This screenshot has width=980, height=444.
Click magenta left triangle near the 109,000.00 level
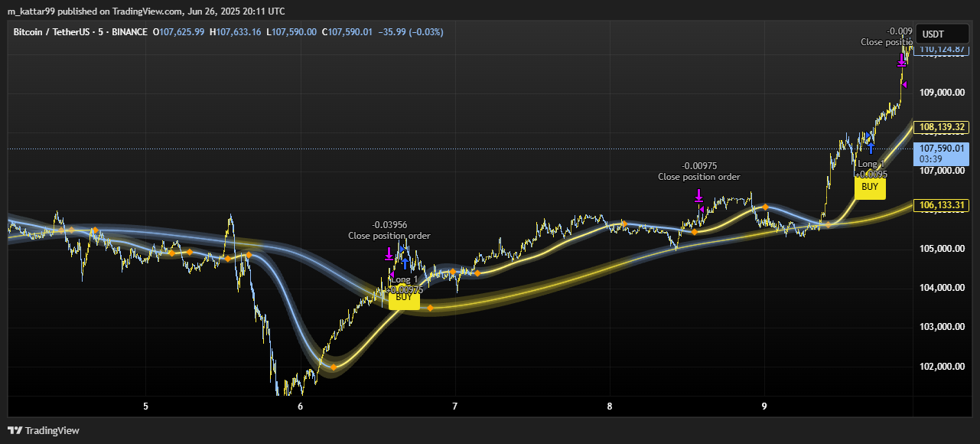point(904,84)
